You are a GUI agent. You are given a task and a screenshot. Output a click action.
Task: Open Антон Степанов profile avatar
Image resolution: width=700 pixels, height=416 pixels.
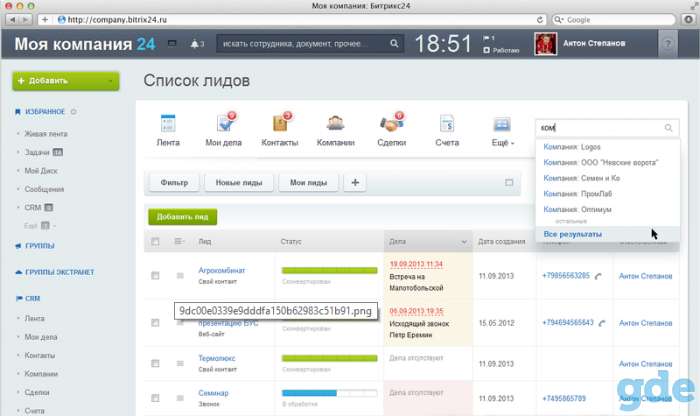546,44
